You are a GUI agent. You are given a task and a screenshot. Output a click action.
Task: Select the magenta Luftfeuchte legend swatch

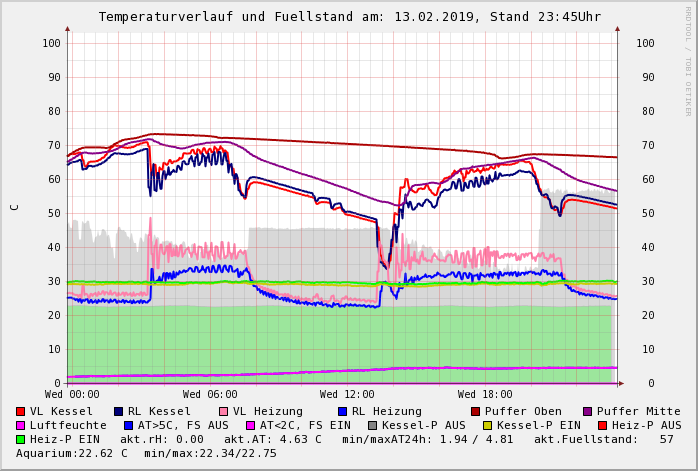tap(21, 425)
